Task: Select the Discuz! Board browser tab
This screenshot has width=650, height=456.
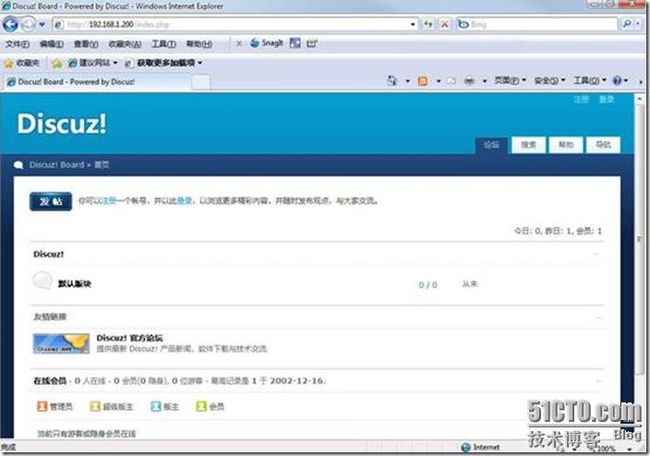Action: (x=97, y=82)
